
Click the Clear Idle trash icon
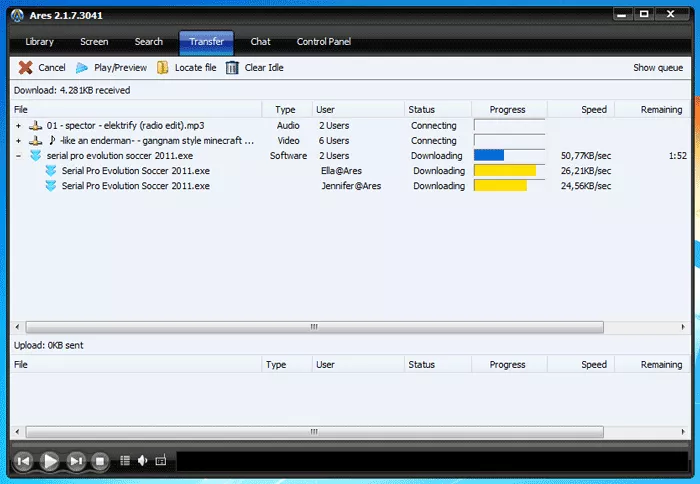[232, 67]
